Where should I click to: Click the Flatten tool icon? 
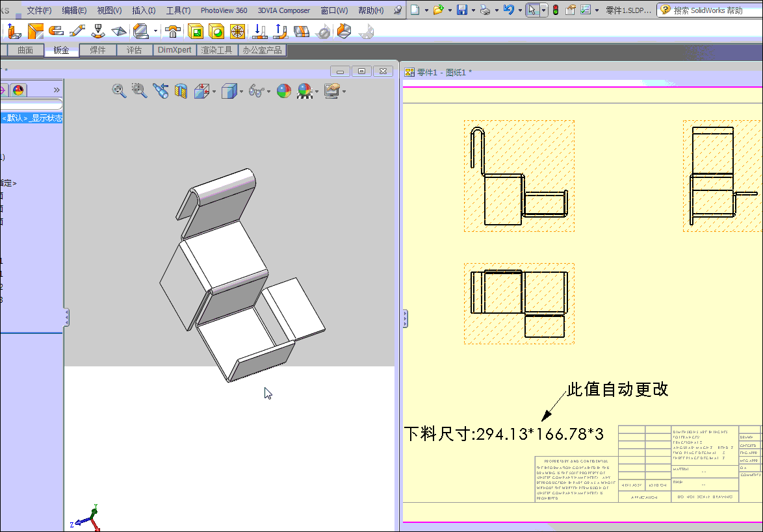point(301,32)
